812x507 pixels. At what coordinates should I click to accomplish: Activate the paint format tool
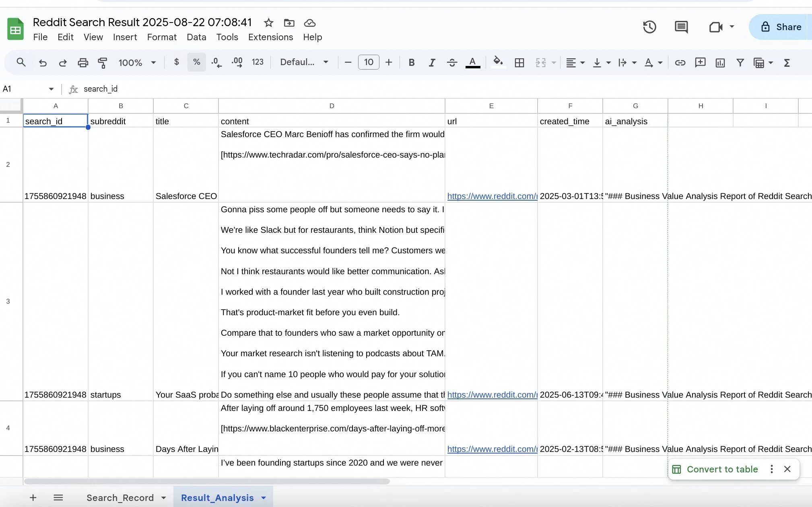click(x=103, y=62)
